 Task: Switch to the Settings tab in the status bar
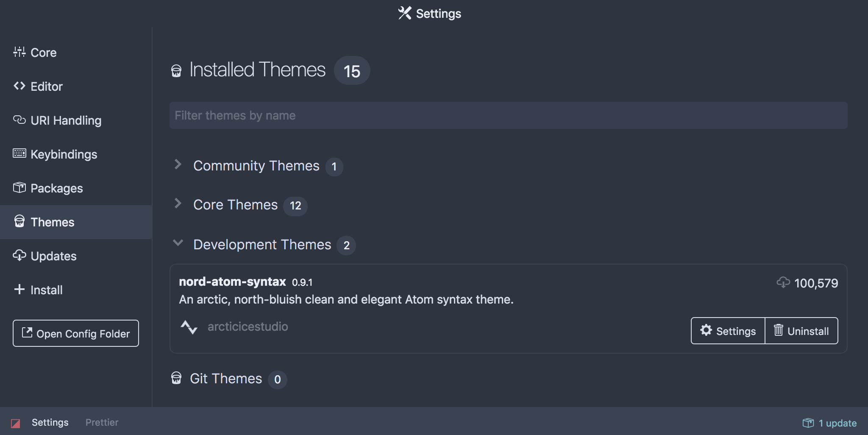(x=50, y=422)
